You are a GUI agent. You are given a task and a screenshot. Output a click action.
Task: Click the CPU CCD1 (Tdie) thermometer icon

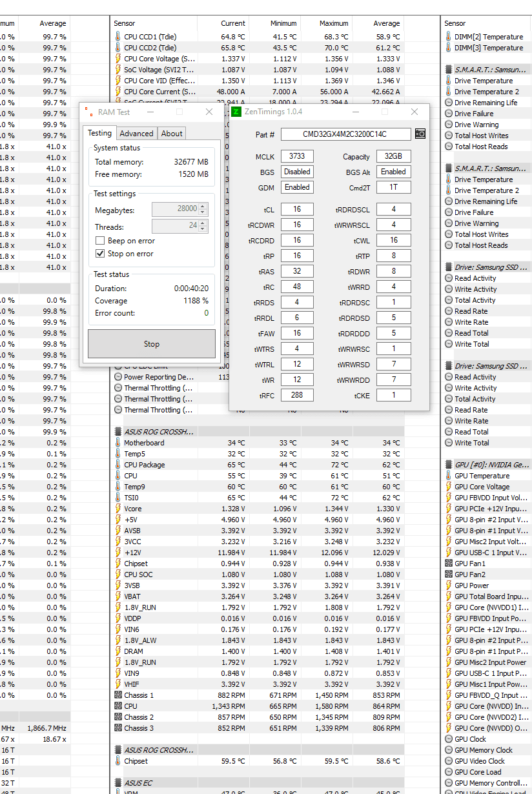[x=118, y=37]
